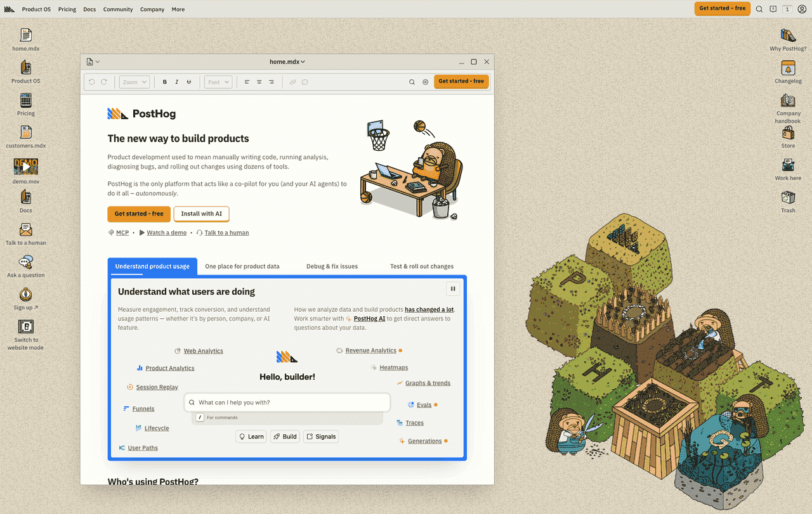Switch to Debug & fix issues tab

(332, 266)
